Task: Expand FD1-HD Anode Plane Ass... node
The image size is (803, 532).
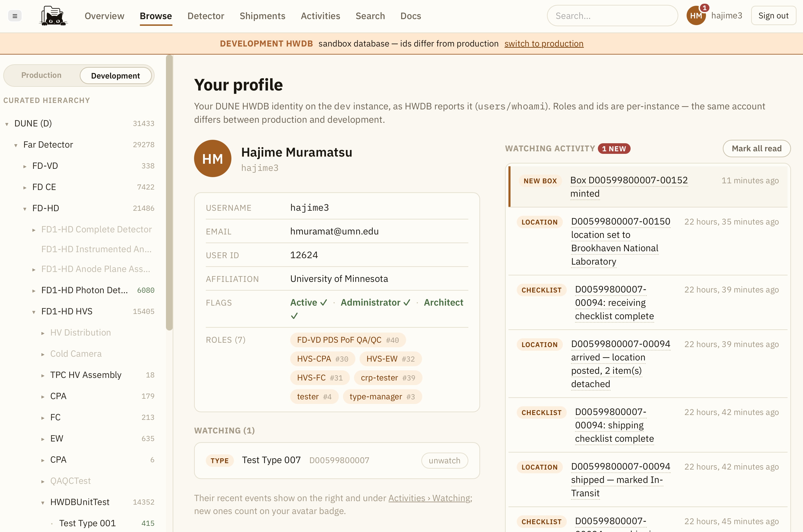Action: [x=34, y=270]
